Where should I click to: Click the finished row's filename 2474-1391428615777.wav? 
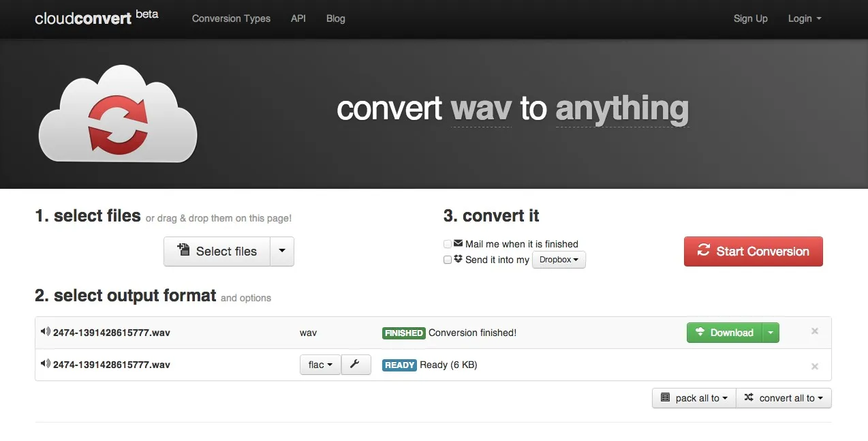pos(111,333)
